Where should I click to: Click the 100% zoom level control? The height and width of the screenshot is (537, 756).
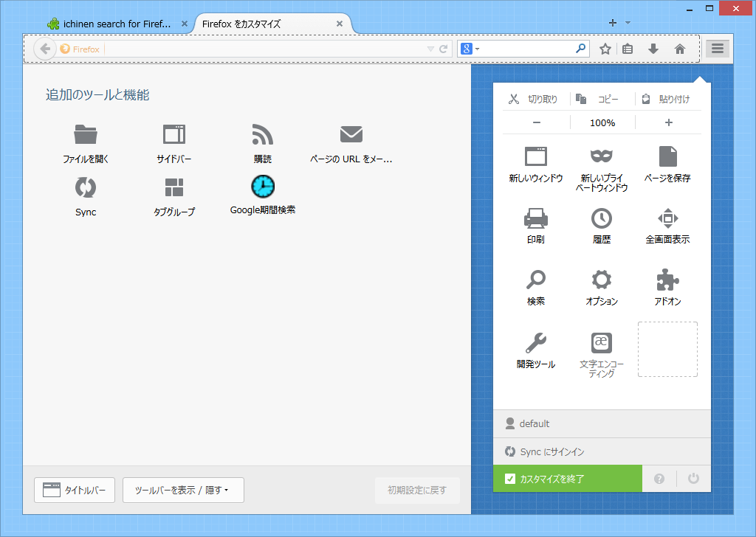pos(602,122)
